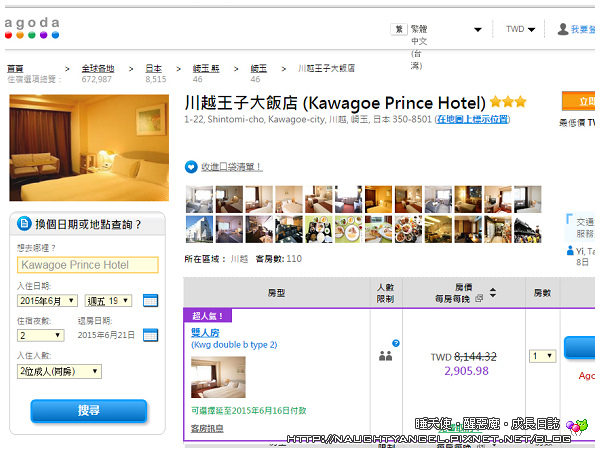600x453 pixels.
Task: Open the check-out date calendar icon
Action: pyautogui.click(x=150, y=335)
